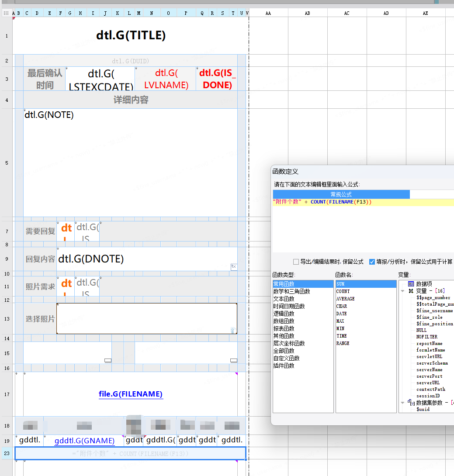
Task: Click the 变量 node icon in the variable tree
Action: pos(411,291)
